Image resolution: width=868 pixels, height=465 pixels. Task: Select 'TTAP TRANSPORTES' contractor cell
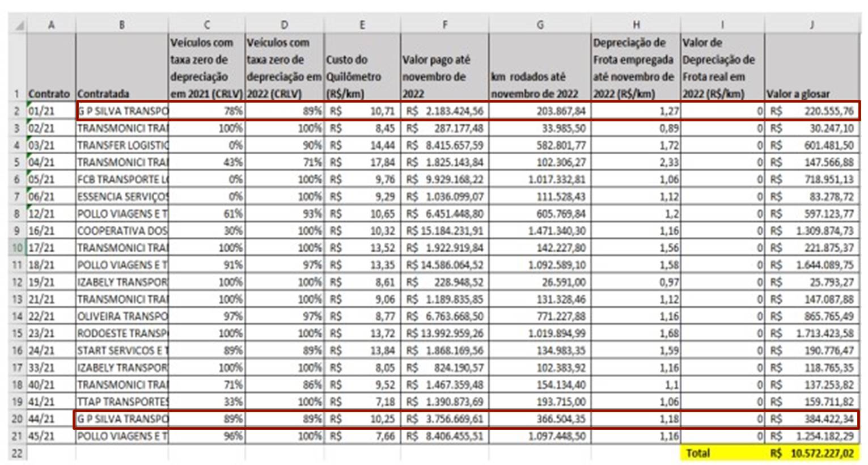click(x=122, y=402)
